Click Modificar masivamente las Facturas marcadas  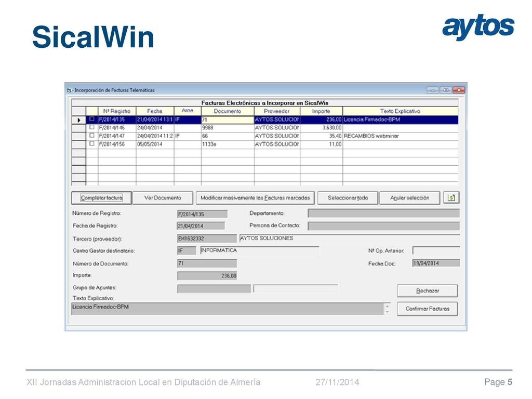tap(255, 198)
